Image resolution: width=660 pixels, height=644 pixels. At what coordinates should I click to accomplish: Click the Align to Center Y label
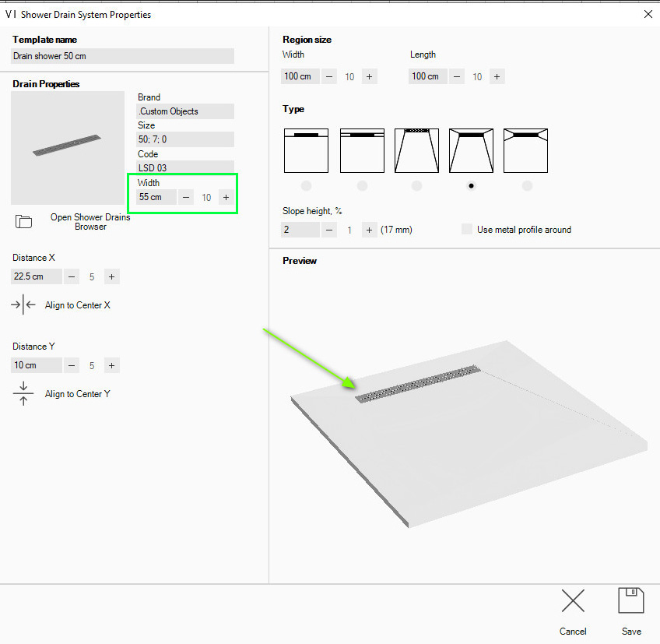[x=78, y=394]
